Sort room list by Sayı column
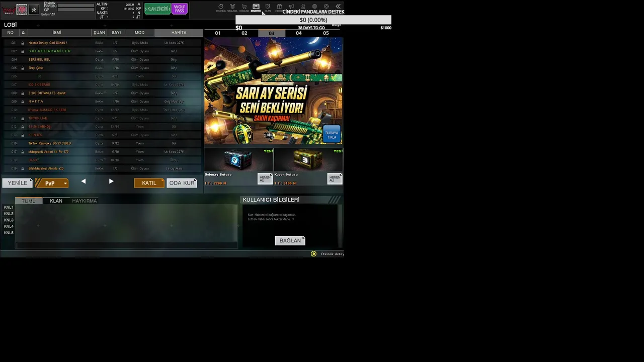Screen dimensions: 644x362 [x=116, y=33]
